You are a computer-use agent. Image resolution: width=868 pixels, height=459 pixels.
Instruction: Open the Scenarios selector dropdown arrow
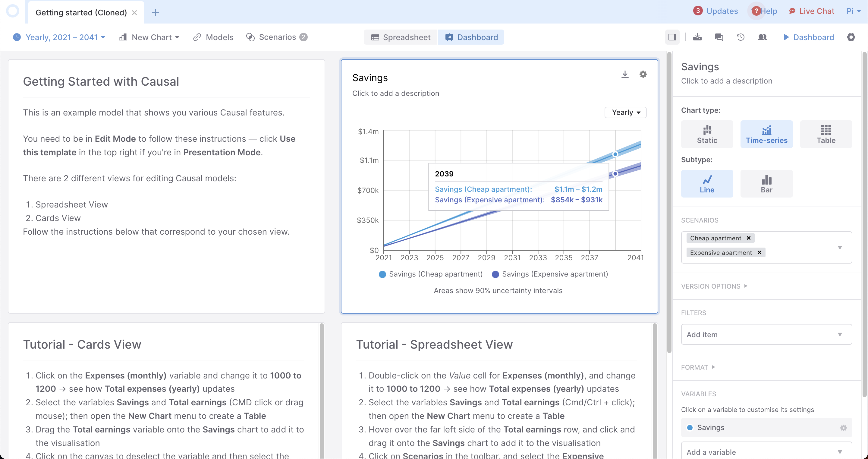point(840,247)
